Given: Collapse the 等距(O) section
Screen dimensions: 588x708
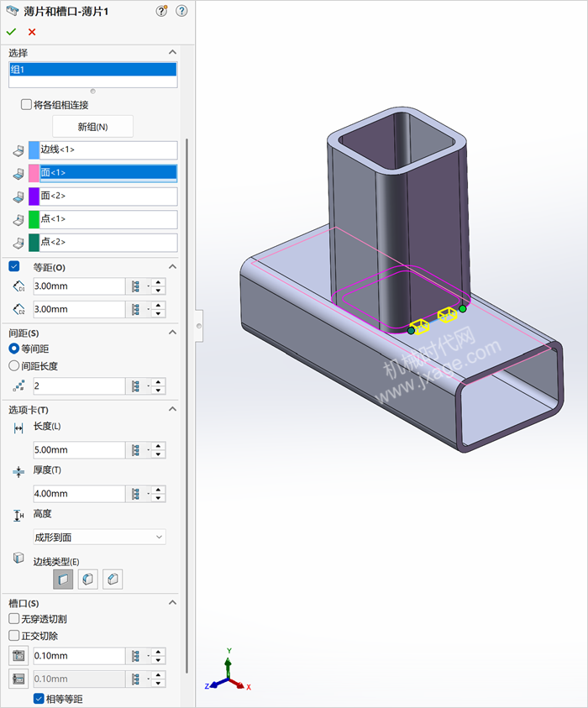Looking at the screenshot, I should pyautogui.click(x=172, y=267).
